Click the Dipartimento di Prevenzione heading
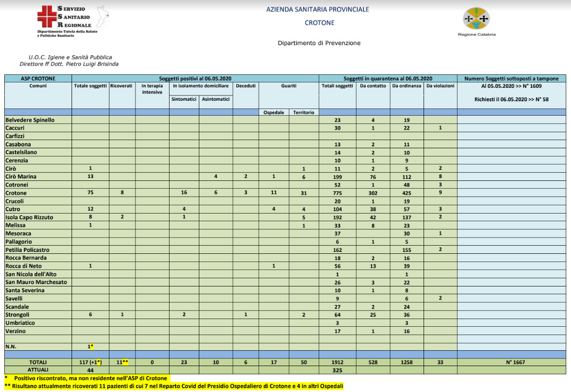Image resolution: width=571 pixels, height=392 pixels. [319, 43]
